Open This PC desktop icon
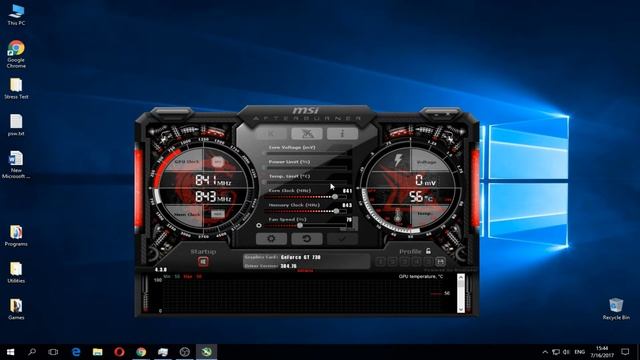Image resolution: width=640 pixels, height=360 pixels. [16, 15]
